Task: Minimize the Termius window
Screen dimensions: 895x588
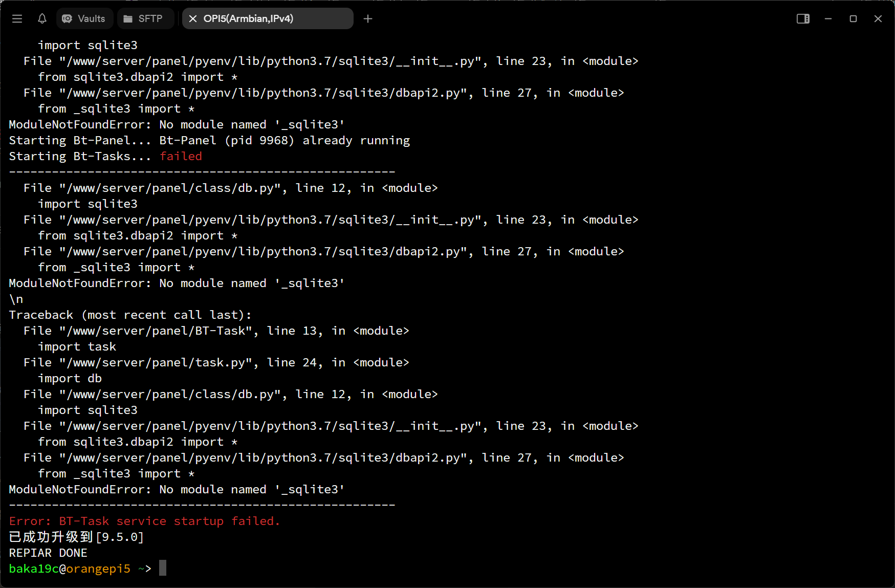Action: [x=828, y=19]
